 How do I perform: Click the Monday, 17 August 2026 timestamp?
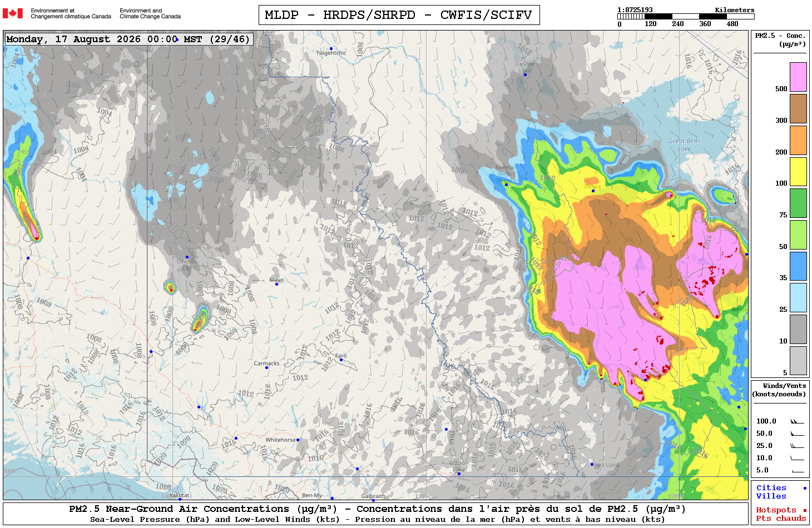[x=128, y=39]
